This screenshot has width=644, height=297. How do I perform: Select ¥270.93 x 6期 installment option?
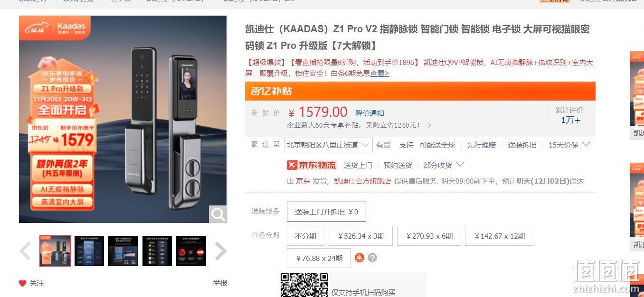coord(430,236)
